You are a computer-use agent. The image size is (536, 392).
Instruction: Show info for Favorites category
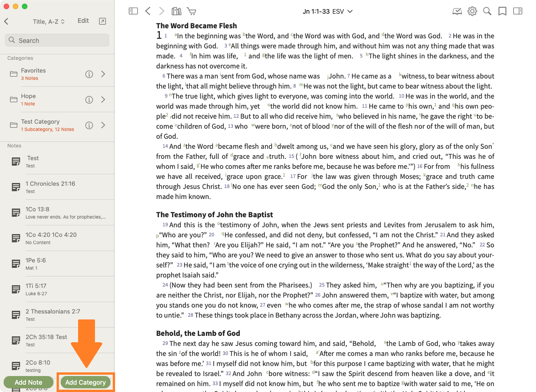click(89, 74)
